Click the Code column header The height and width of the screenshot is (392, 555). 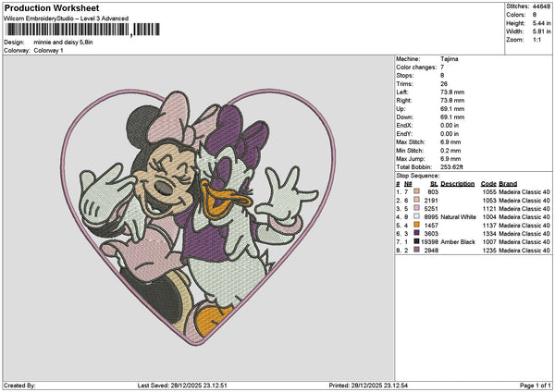click(488, 184)
